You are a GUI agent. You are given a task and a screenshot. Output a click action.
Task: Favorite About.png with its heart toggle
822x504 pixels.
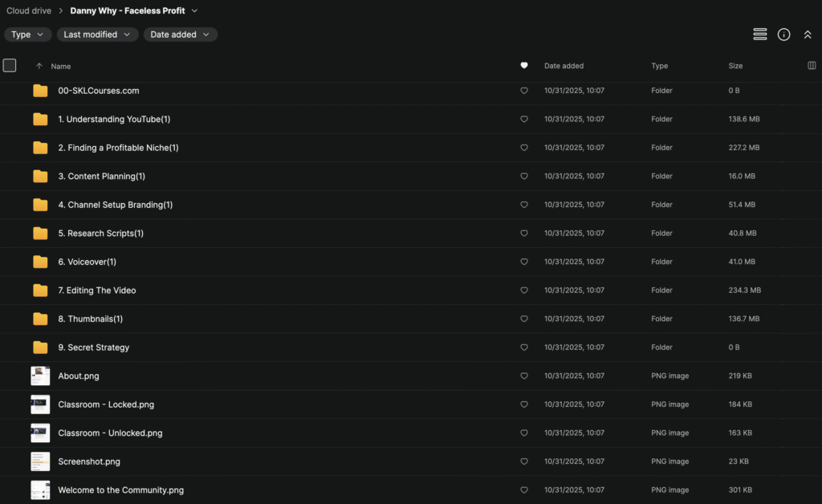tap(524, 376)
